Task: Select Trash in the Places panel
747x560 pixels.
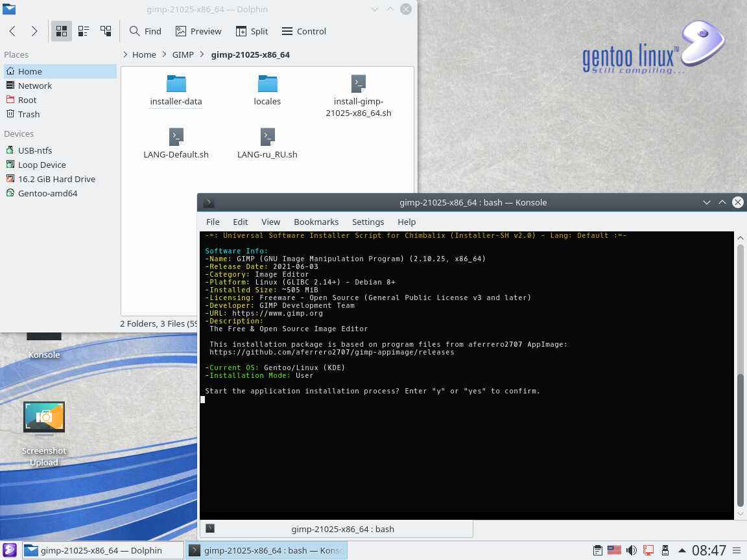Action: click(29, 114)
